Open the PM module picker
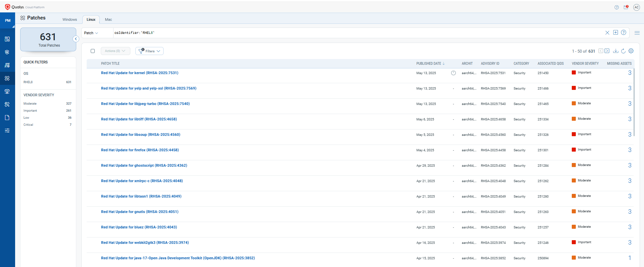 (7, 20)
